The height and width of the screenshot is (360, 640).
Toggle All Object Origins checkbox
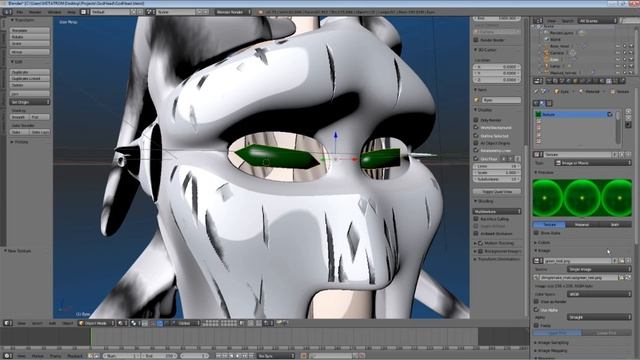tap(476, 143)
